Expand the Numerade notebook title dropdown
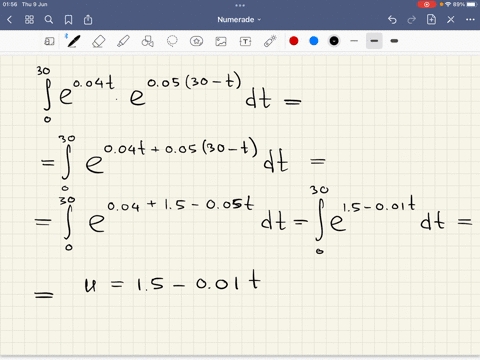The width and height of the screenshot is (480, 360). [x=239, y=20]
